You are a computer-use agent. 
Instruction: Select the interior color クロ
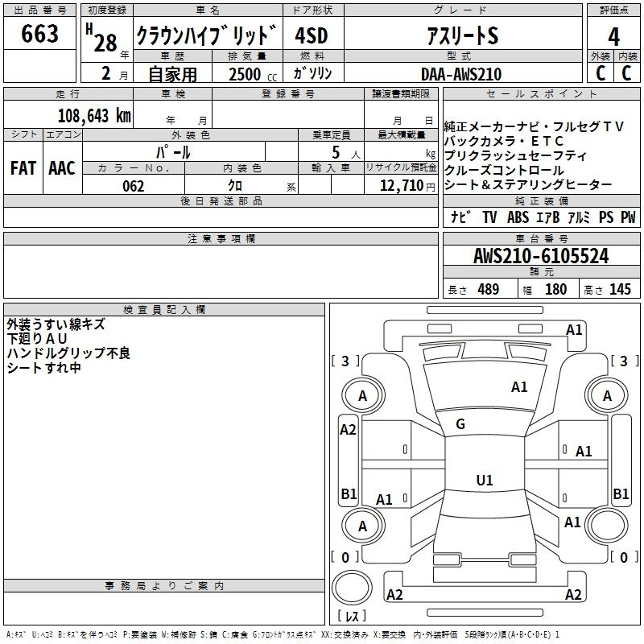click(235, 185)
